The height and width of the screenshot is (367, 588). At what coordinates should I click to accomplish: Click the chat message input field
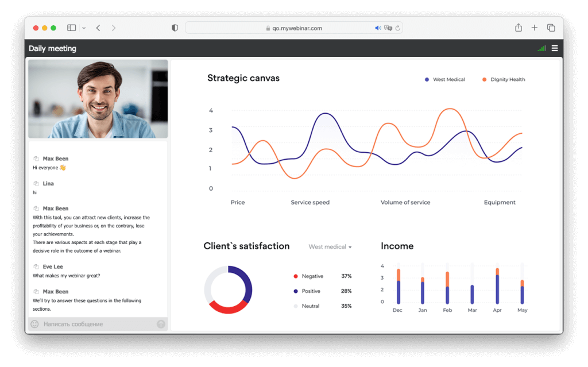pos(98,324)
